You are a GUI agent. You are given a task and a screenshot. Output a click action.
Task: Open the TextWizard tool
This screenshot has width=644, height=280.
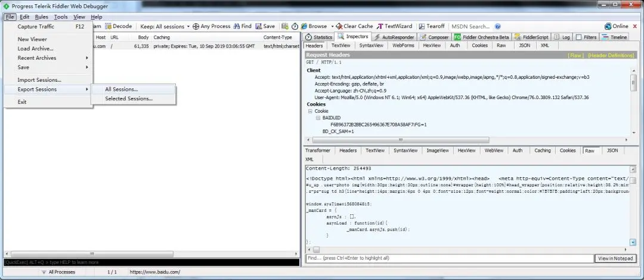395,26
